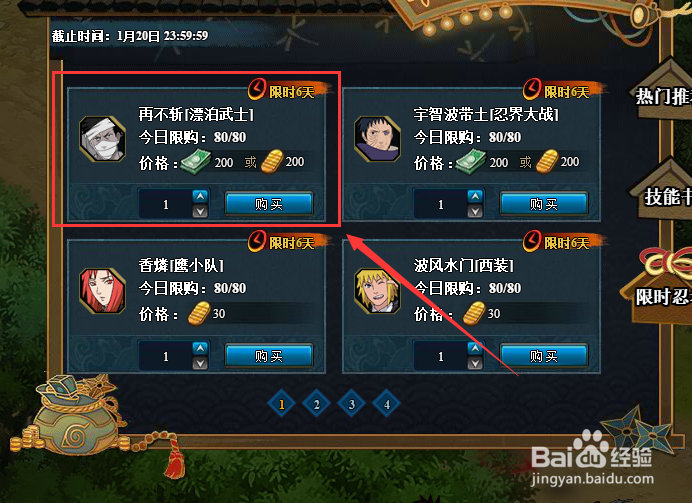Click Uchiha Obito character portrait
The width and height of the screenshot is (692, 503).
377,139
